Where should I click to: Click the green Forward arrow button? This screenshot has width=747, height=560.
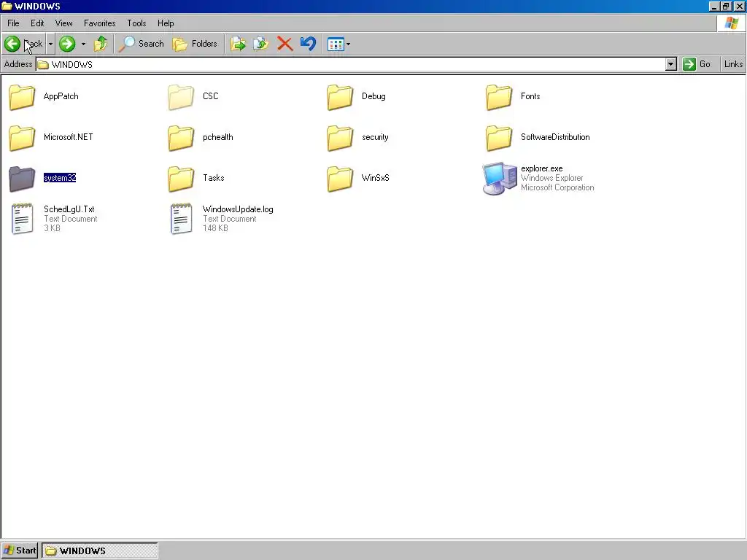67,44
